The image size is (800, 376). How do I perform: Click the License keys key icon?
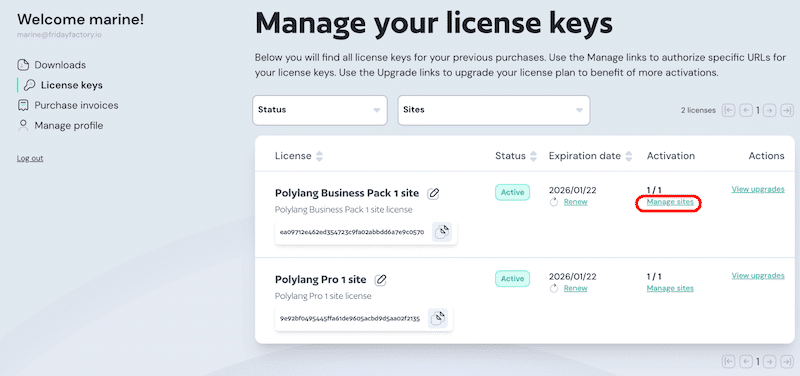tap(30, 85)
